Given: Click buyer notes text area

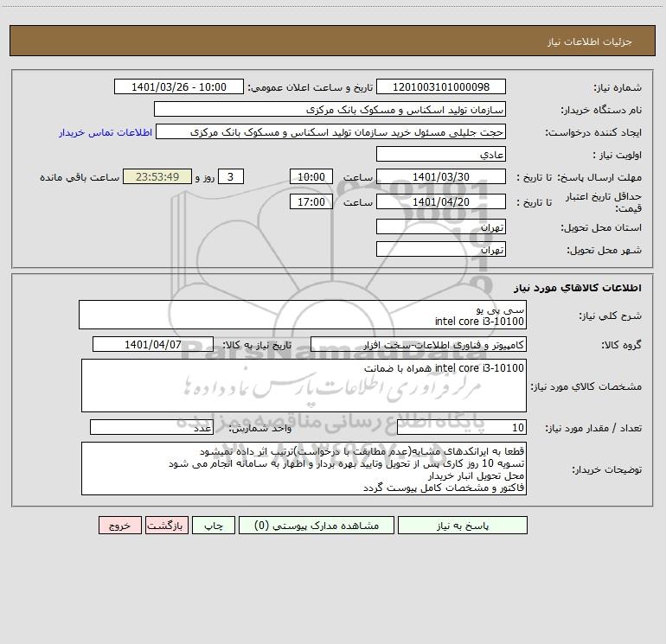Looking at the screenshot, I should click(304, 469).
